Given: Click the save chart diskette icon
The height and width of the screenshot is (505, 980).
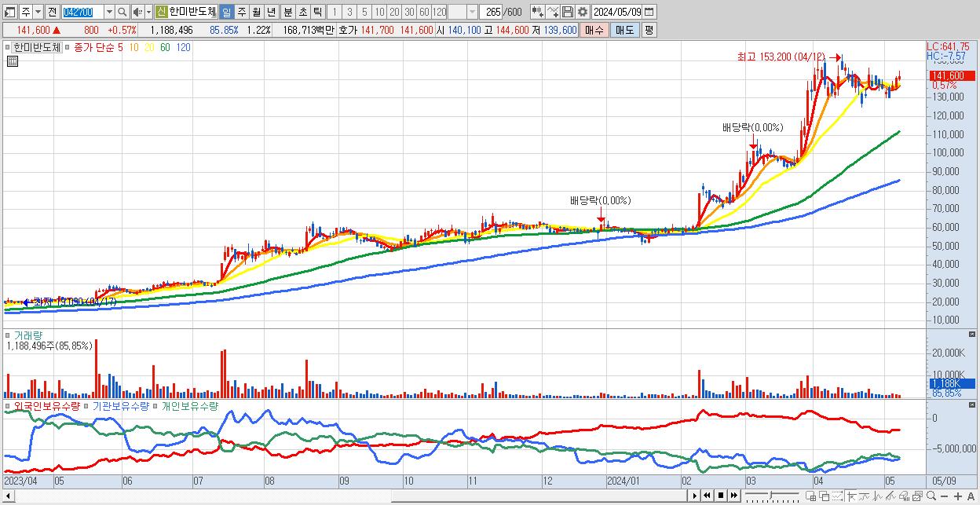Looking at the screenshot, I should point(568,12).
